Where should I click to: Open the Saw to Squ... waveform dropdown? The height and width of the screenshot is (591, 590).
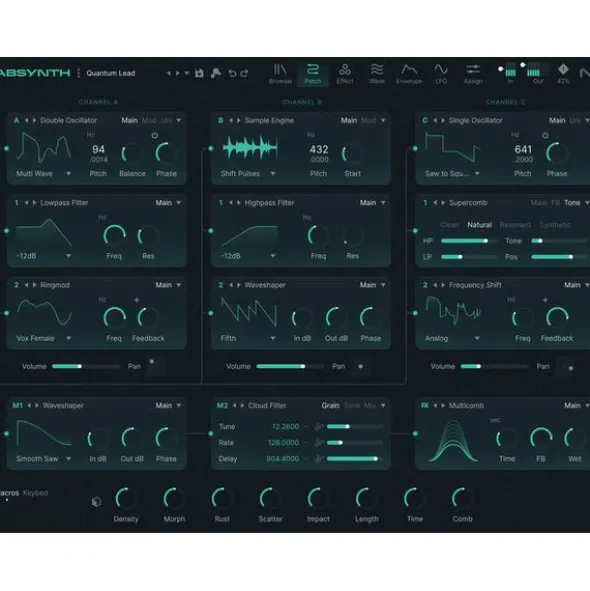tap(452, 174)
